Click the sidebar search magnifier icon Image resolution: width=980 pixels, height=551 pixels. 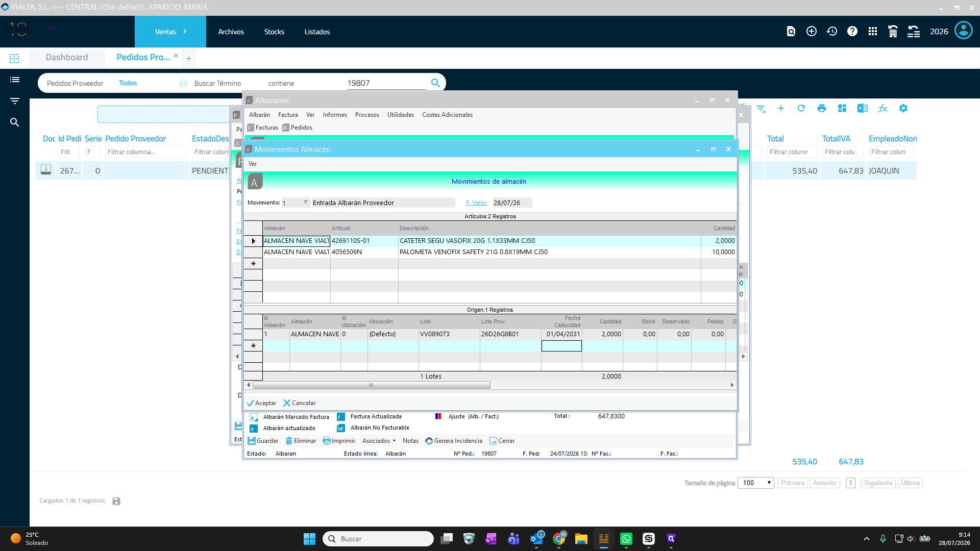[15, 122]
